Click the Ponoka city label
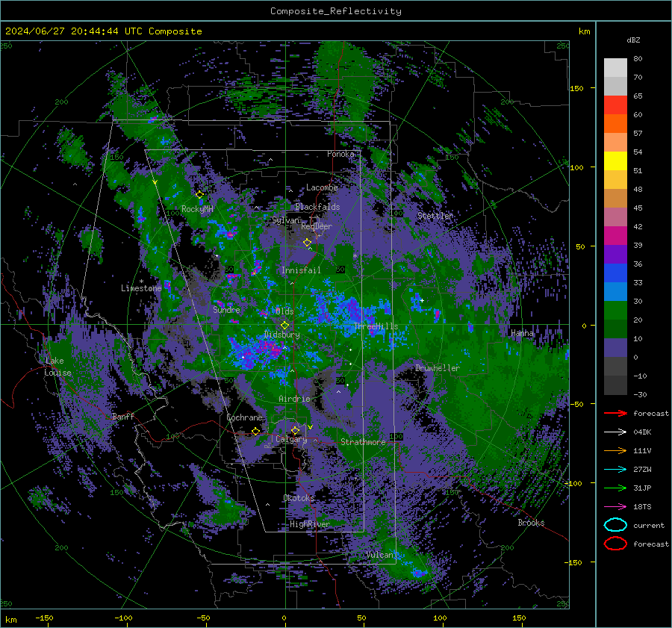Image resolution: width=672 pixels, height=628 pixels. pyautogui.click(x=340, y=154)
